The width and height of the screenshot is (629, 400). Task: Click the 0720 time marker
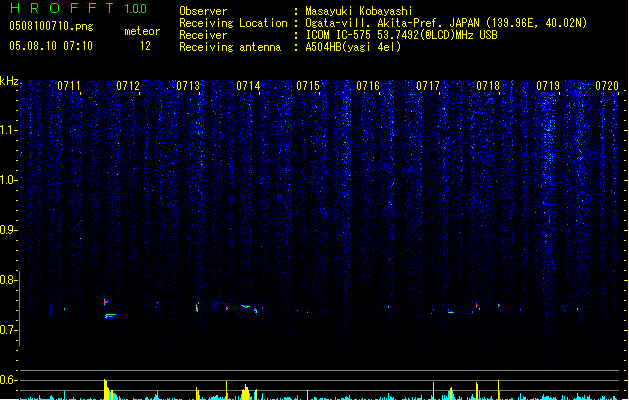pyautogui.click(x=607, y=86)
